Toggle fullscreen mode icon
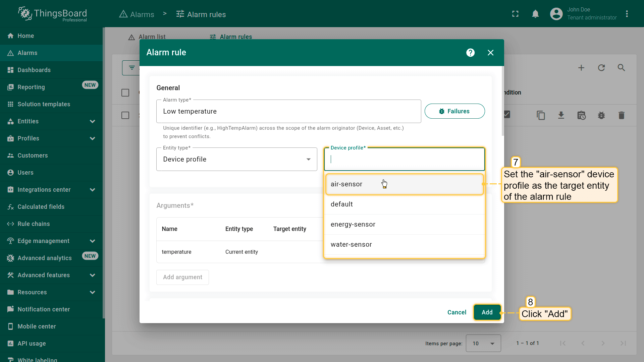 pyautogui.click(x=515, y=14)
